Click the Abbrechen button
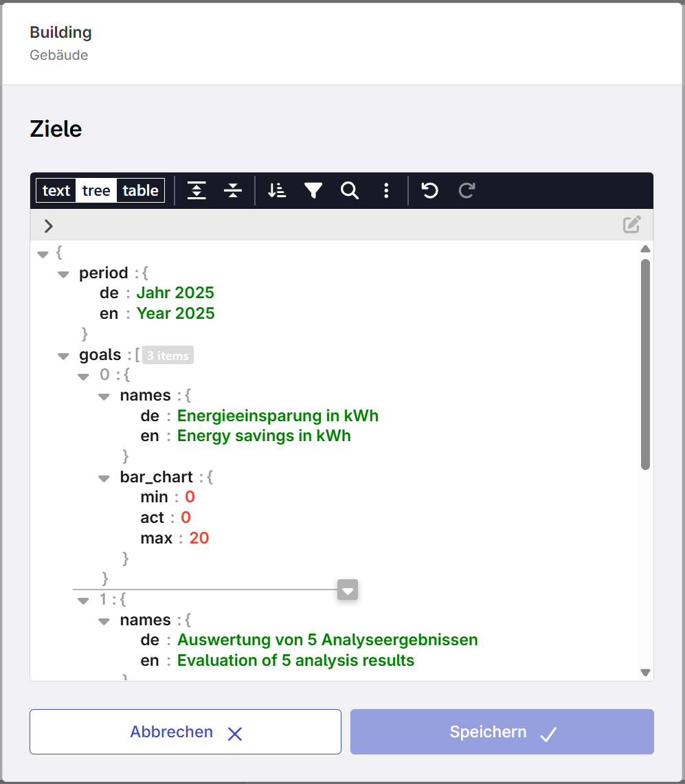The height and width of the screenshot is (784, 685). [x=186, y=732]
